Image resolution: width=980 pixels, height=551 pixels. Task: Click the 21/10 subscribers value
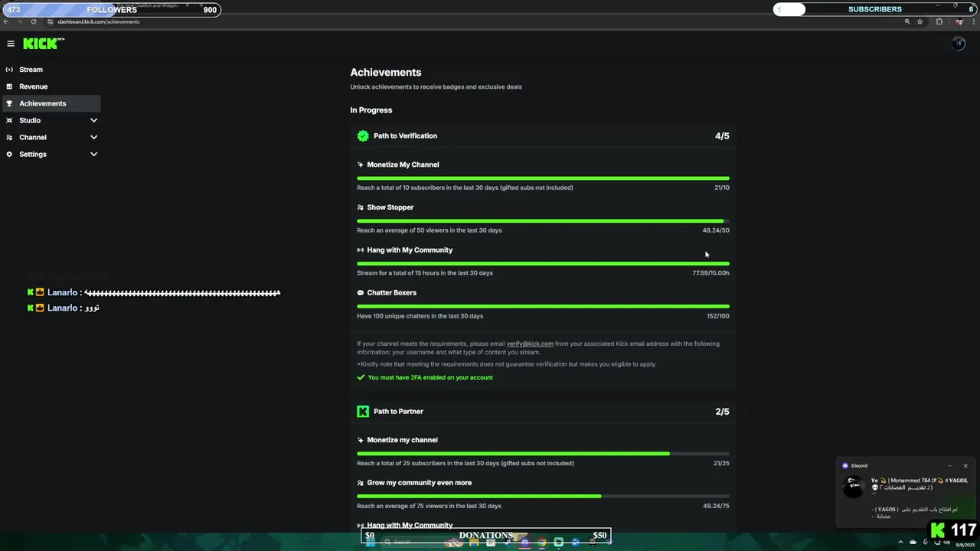pyautogui.click(x=721, y=187)
